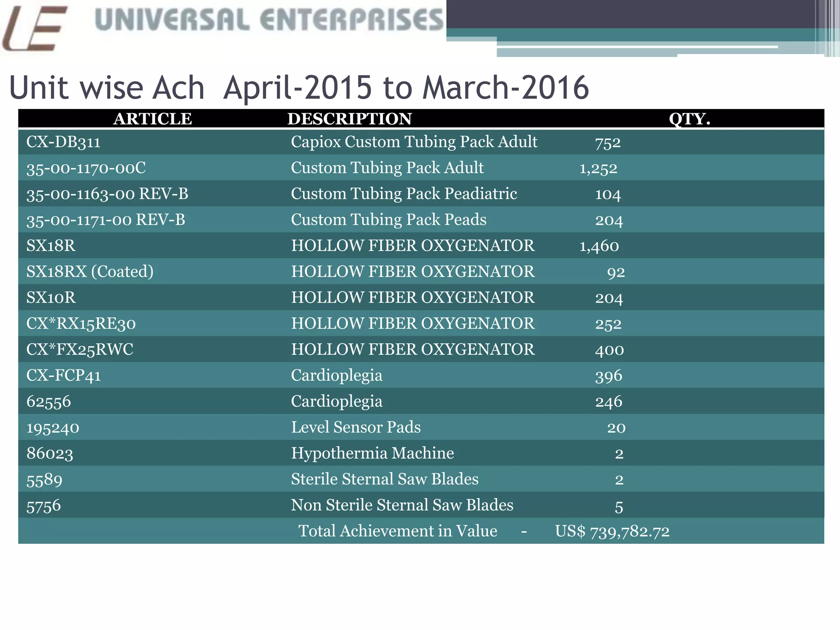Image resolution: width=840 pixels, height=630 pixels.
Task: Click quantity value 92
Action: pyautogui.click(x=616, y=272)
